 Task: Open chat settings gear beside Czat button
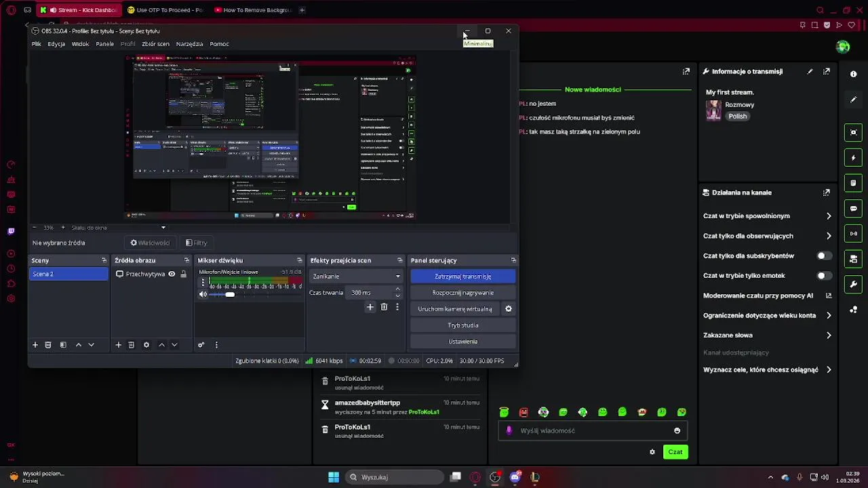[652, 452]
